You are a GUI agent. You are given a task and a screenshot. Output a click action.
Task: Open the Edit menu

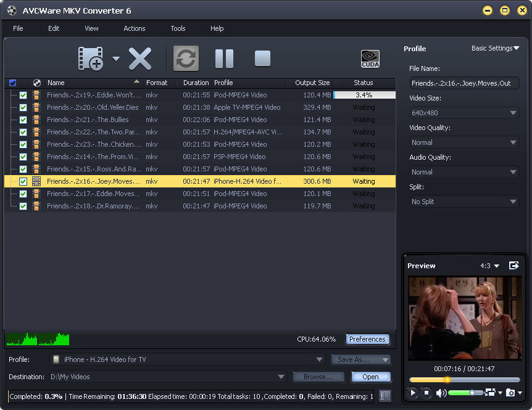pos(54,28)
